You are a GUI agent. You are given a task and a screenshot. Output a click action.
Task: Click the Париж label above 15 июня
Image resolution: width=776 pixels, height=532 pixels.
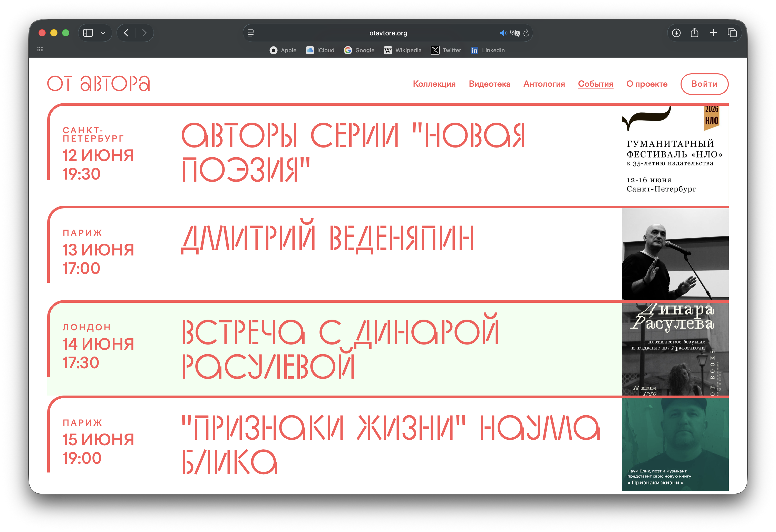(x=82, y=422)
